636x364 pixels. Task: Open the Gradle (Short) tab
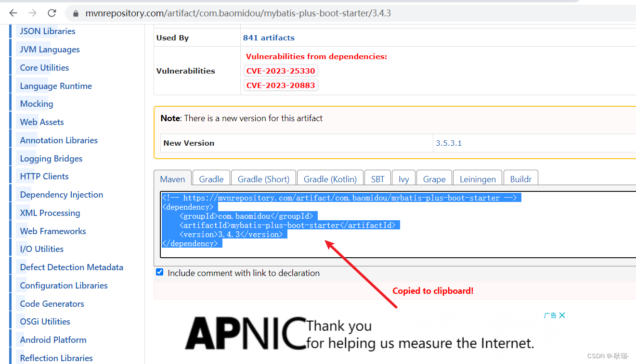point(263,179)
